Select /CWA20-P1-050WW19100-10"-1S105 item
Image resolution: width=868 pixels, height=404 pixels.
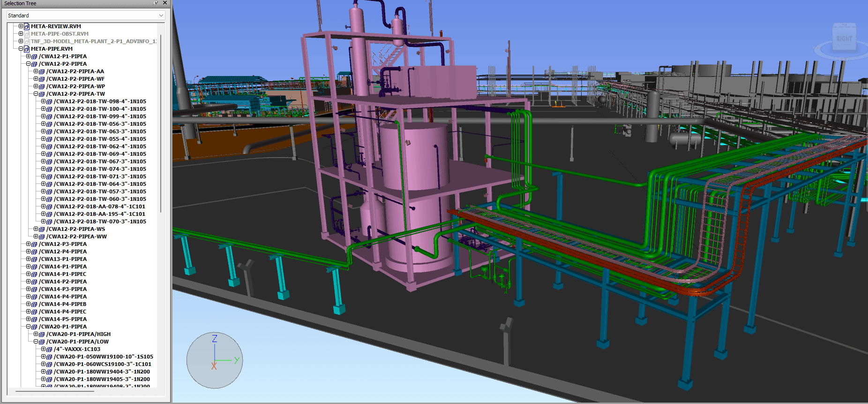(x=104, y=357)
